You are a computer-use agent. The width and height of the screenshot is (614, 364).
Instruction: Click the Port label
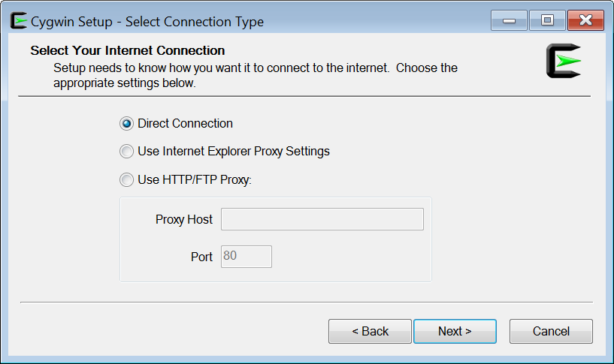pos(201,257)
